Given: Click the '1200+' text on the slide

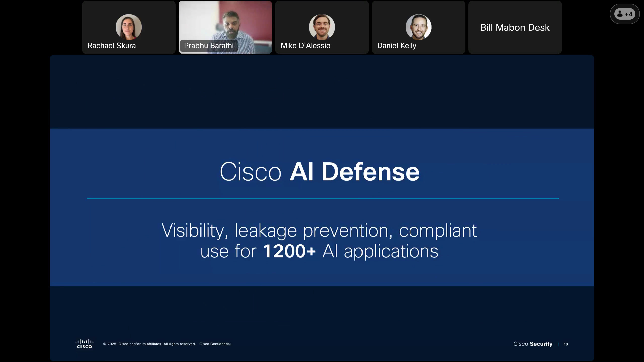Looking at the screenshot, I should click(289, 251).
